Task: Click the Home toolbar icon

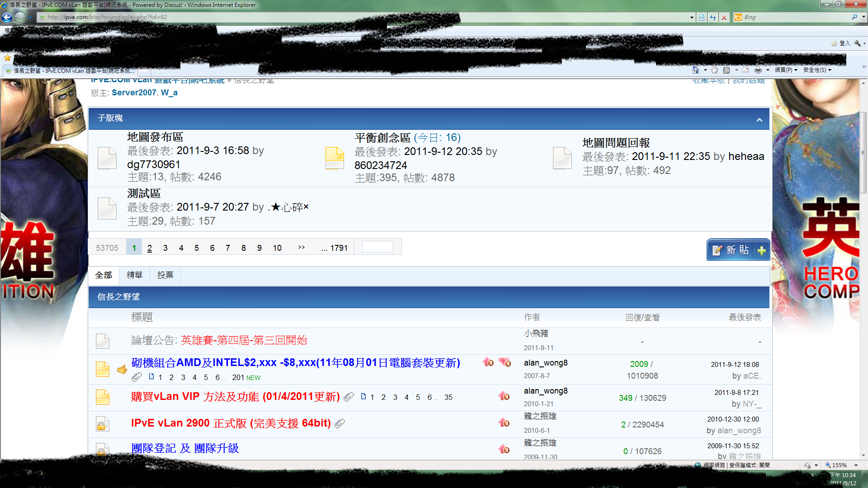Action: 696,70
